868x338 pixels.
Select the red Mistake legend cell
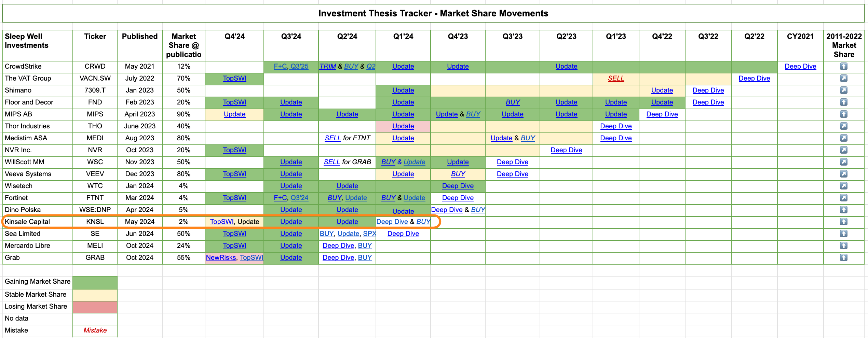pos(95,330)
